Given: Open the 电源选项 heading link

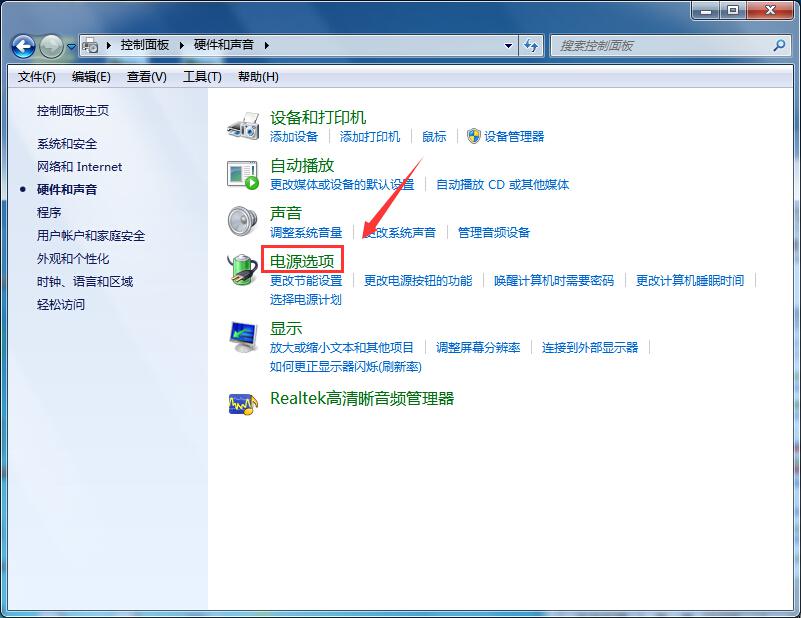Looking at the screenshot, I should (302, 261).
